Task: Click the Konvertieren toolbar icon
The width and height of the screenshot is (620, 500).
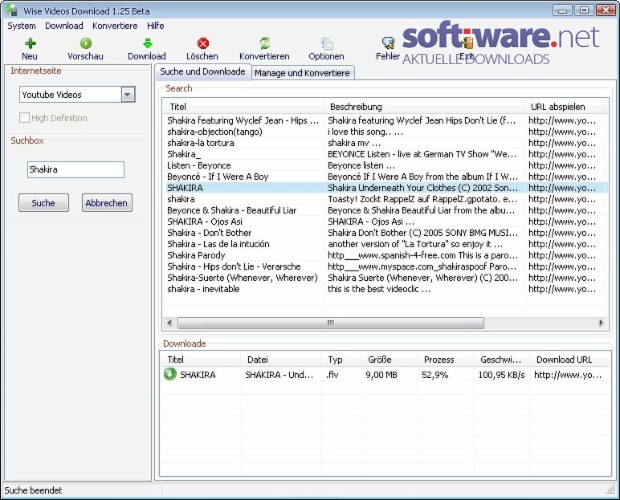Action: tap(264, 43)
